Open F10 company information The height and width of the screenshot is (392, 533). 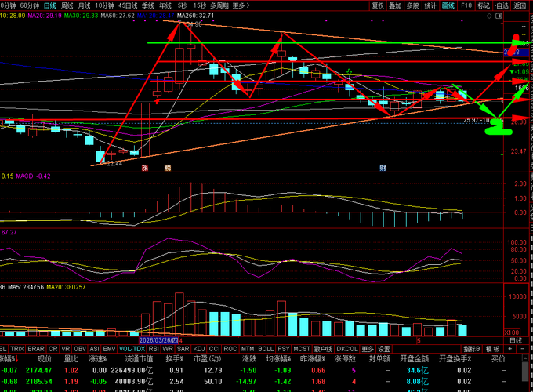point(466,5)
